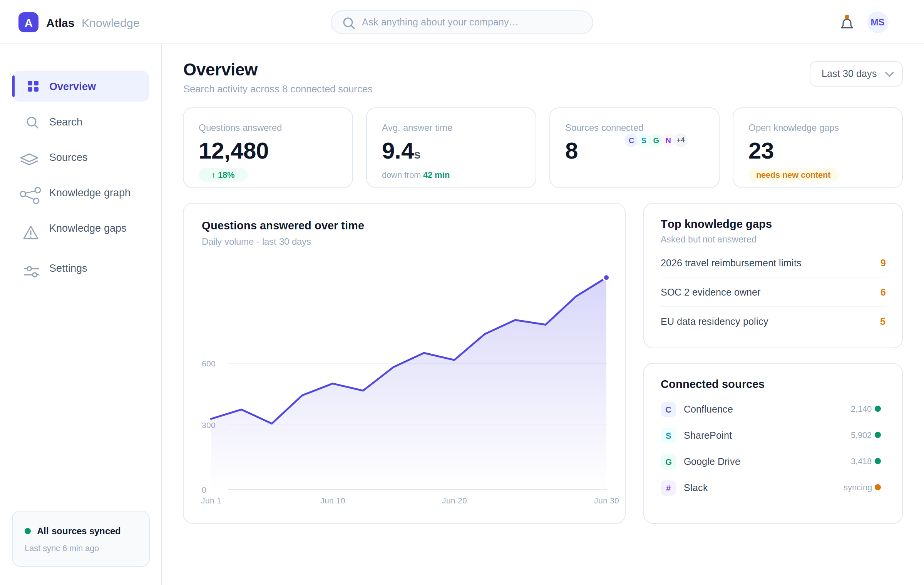Open the notifications bell
Viewport: 924px width, 585px height.
[847, 22]
